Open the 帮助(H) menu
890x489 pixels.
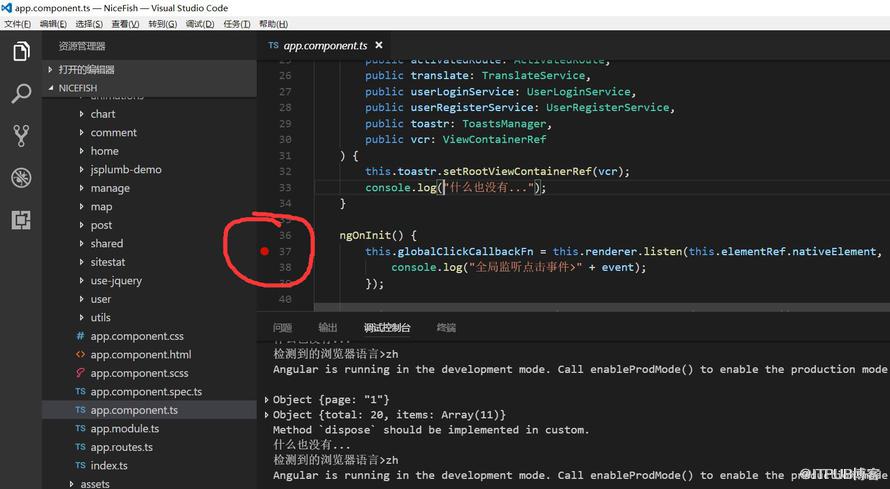(273, 24)
